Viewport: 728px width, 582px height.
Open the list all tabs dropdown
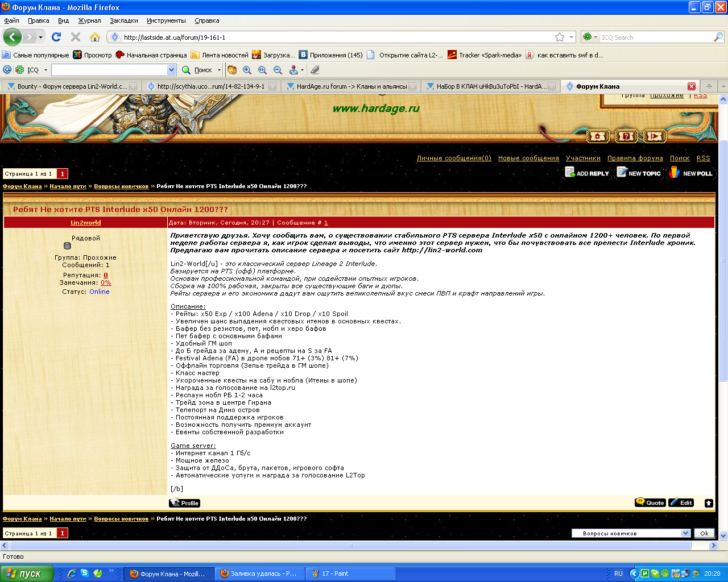pyautogui.click(x=723, y=86)
